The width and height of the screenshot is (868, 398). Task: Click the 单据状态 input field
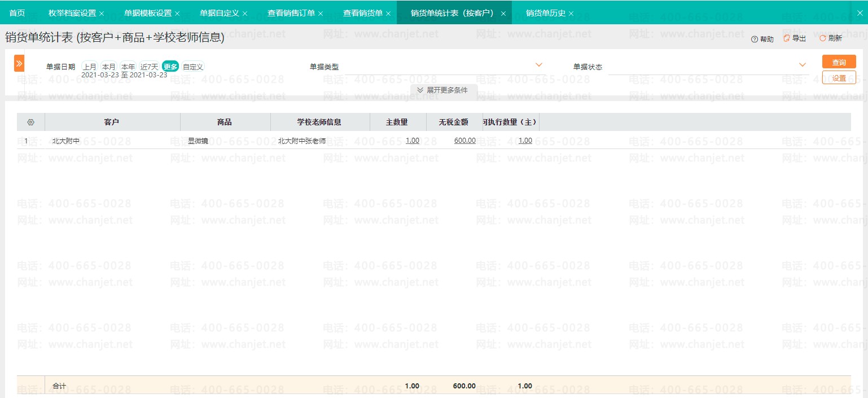coord(708,67)
